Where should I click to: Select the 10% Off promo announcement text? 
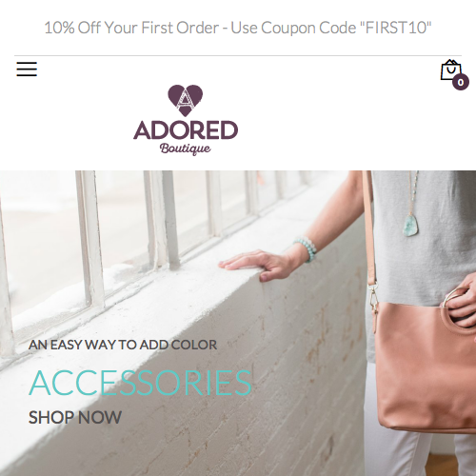[238, 28]
